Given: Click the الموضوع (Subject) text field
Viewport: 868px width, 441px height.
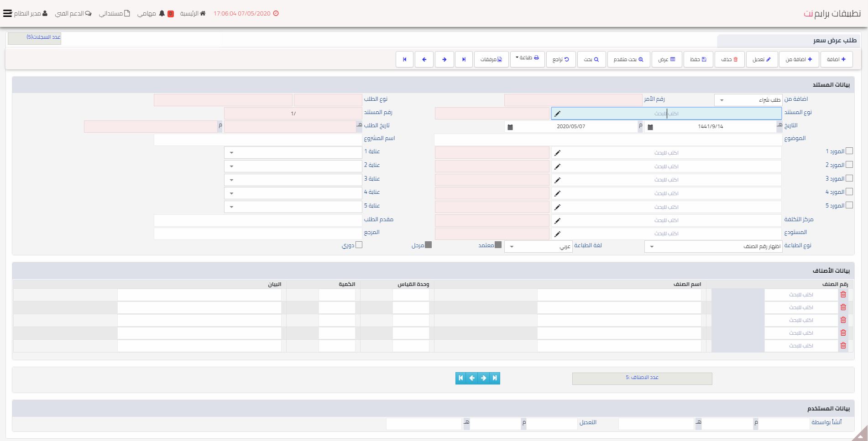Looking at the screenshot, I should tap(607, 140).
